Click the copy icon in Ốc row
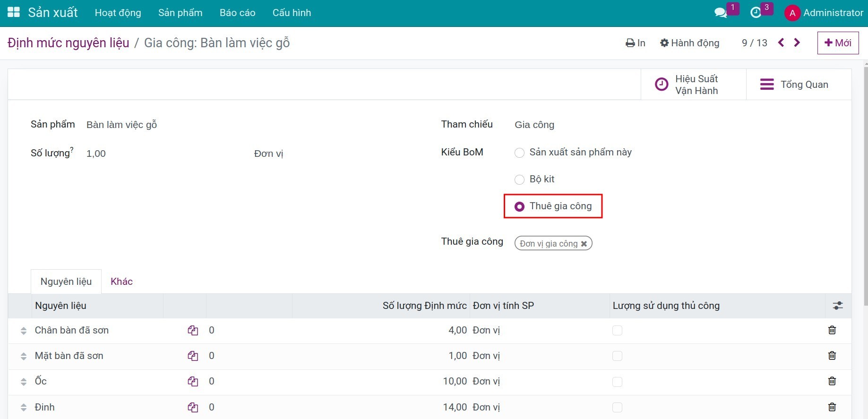This screenshot has height=419, width=868. pyautogui.click(x=193, y=382)
